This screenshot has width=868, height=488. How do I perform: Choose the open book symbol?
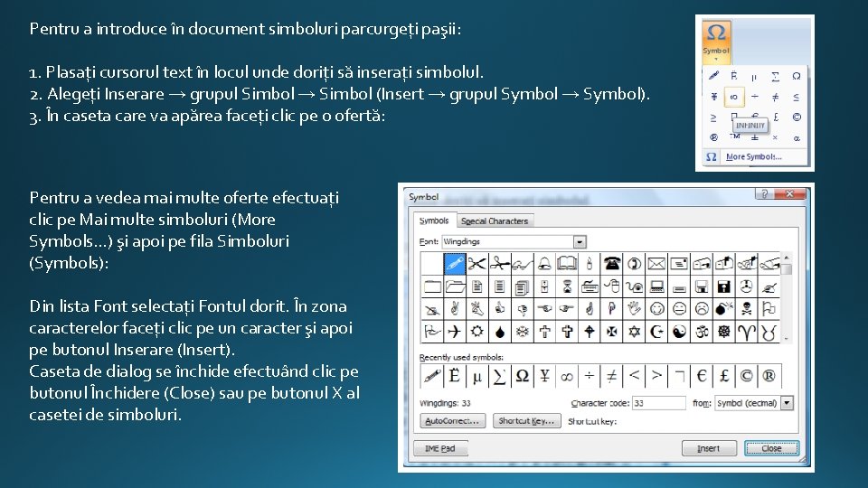(x=567, y=263)
